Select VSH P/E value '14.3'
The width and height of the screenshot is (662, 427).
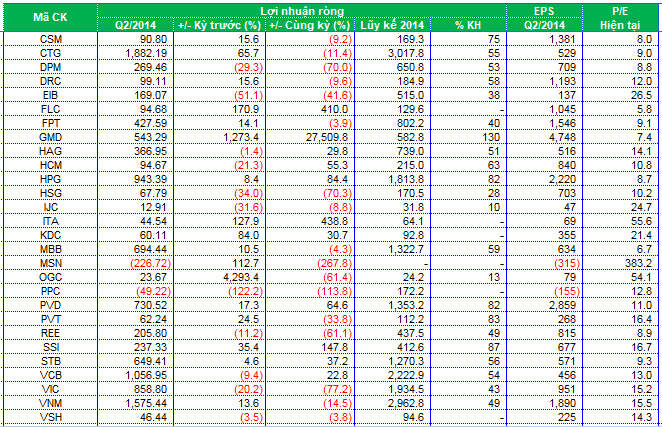point(642,417)
